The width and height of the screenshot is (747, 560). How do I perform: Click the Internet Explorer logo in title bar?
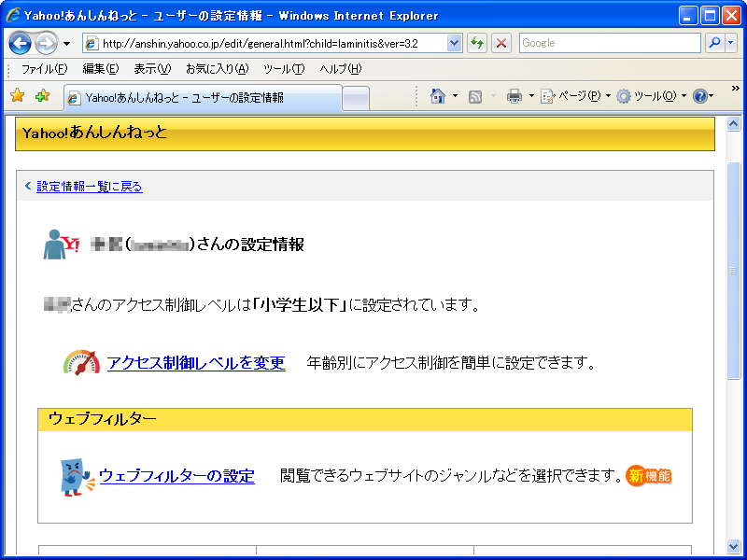(13, 15)
